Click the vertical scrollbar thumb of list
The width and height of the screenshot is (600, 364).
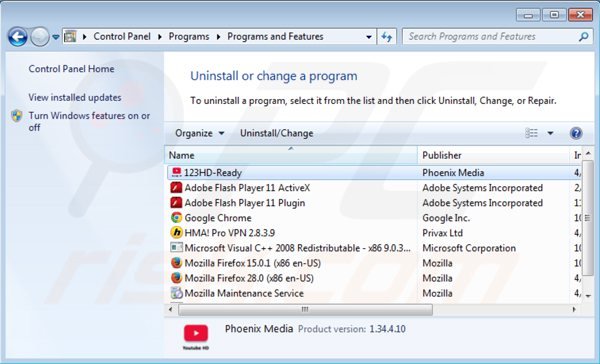pyautogui.click(x=588, y=217)
